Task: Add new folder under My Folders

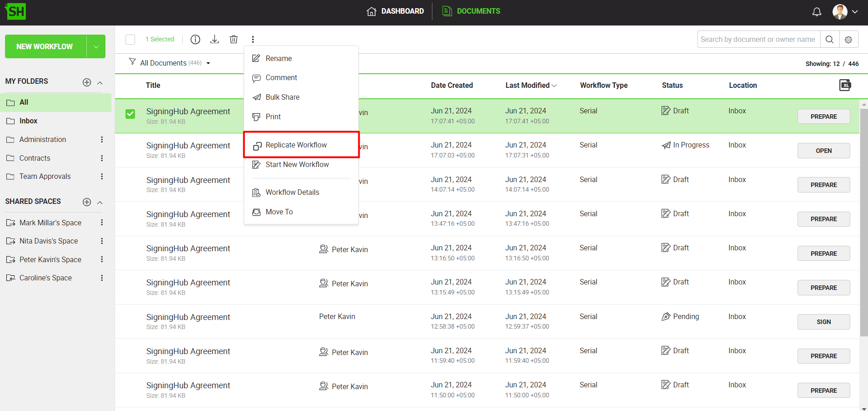Action: pyautogui.click(x=87, y=82)
